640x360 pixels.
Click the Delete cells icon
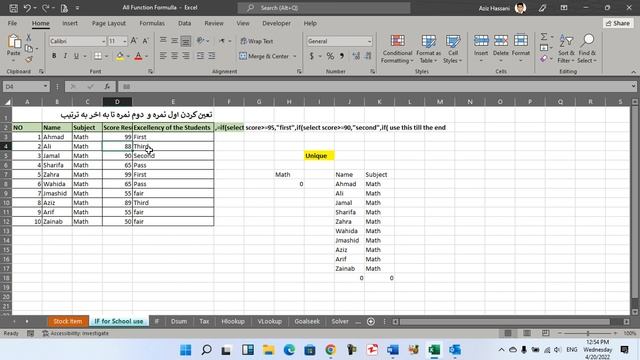click(501, 41)
